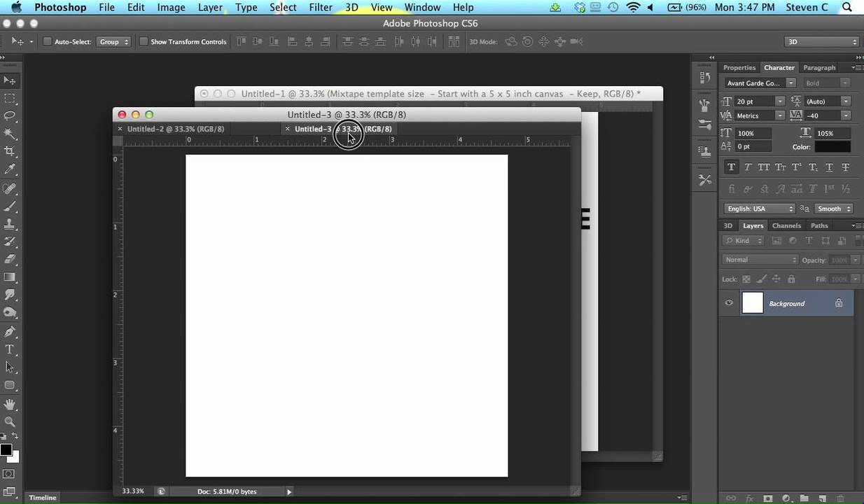The image size is (864, 504).
Task: Open the Image menu
Action: tap(171, 8)
